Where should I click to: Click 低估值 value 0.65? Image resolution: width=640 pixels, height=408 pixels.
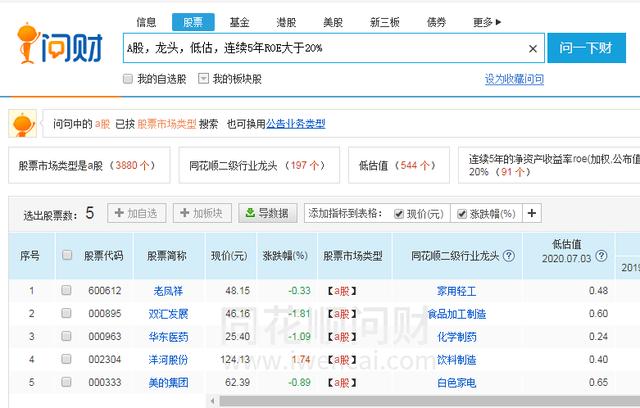[x=598, y=382]
